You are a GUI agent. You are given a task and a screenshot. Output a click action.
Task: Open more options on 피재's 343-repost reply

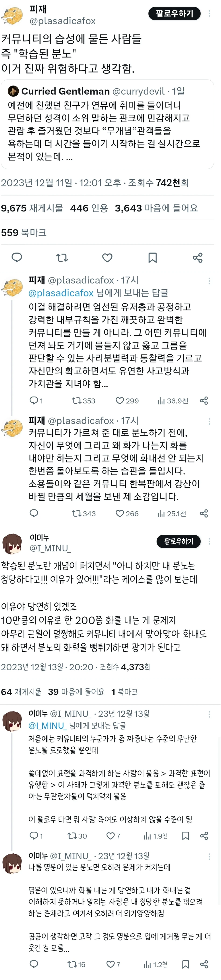(x=209, y=421)
